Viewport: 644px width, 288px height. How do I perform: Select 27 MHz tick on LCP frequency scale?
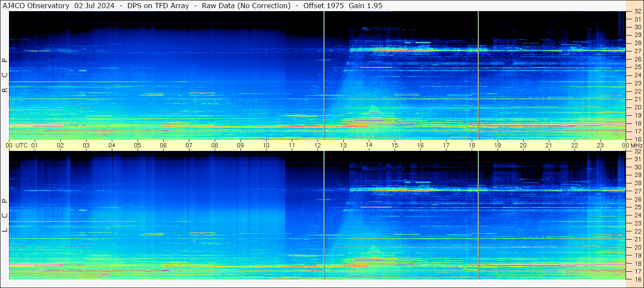[638, 191]
